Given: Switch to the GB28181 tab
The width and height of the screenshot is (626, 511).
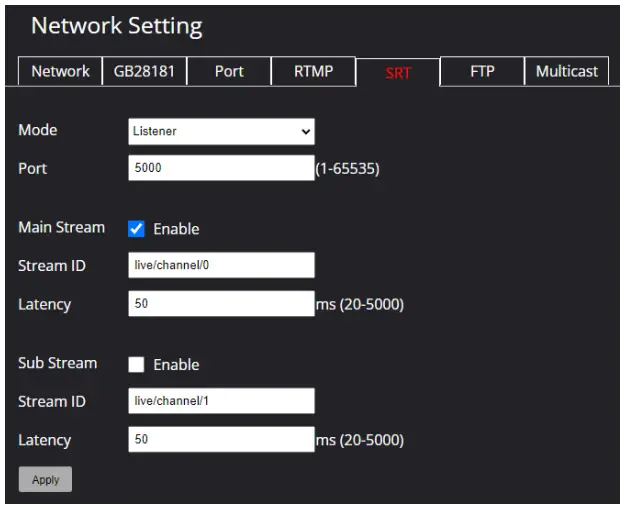Looking at the screenshot, I should (x=144, y=72).
